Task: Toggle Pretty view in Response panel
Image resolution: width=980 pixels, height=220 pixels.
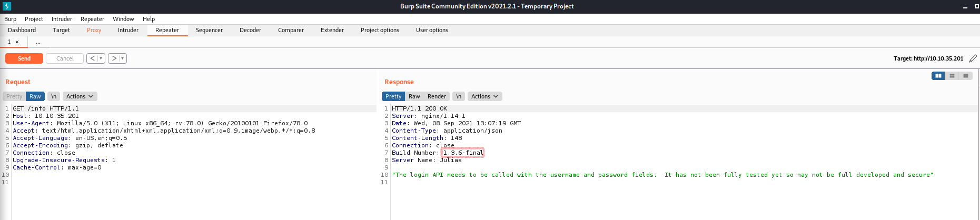Action: tap(393, 96)
